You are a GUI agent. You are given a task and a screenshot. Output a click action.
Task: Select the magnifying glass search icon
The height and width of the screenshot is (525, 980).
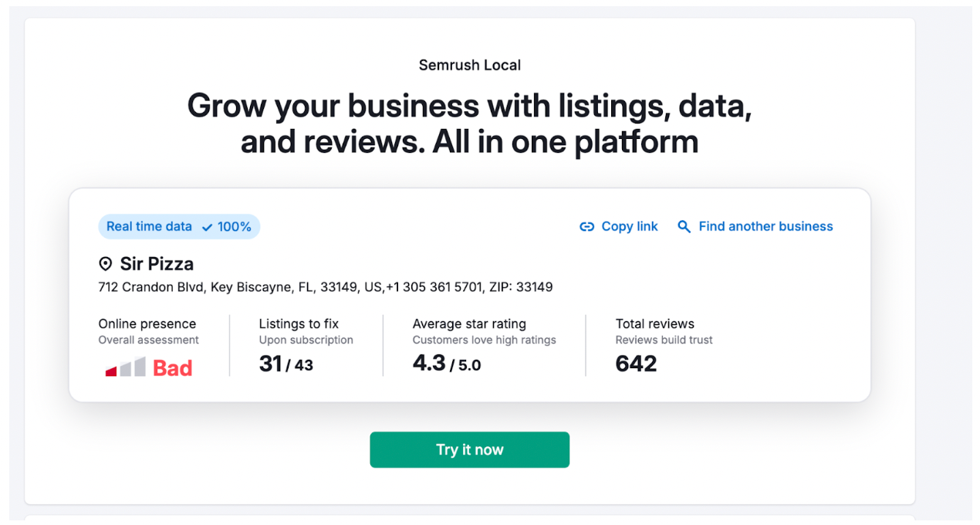[x=684, y=226]
